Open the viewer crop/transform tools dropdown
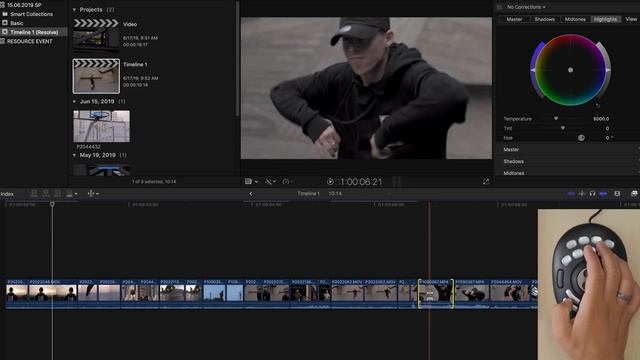 (251, 181)
